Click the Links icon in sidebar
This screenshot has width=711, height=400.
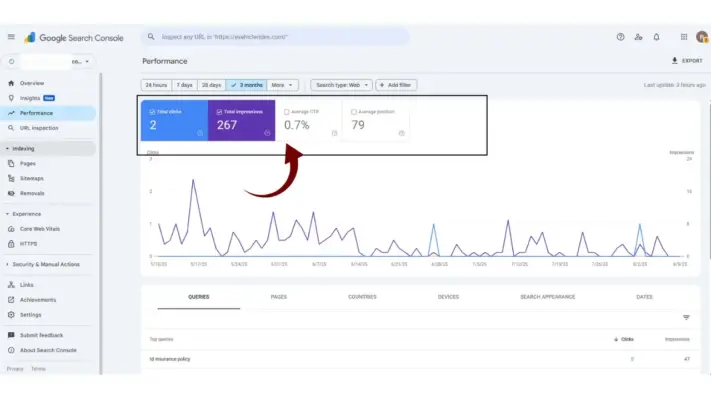pyautogui.click(x=11, y=285)
